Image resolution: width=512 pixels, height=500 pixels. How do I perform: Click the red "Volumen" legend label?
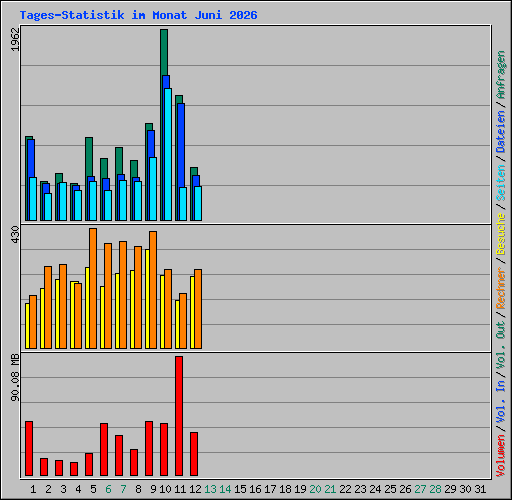(501, 456)
